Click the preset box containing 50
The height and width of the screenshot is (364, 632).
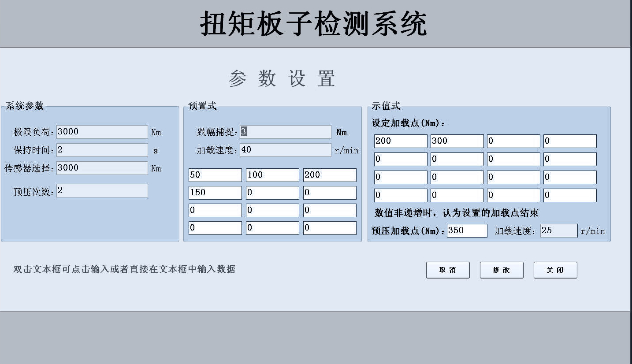215,175
